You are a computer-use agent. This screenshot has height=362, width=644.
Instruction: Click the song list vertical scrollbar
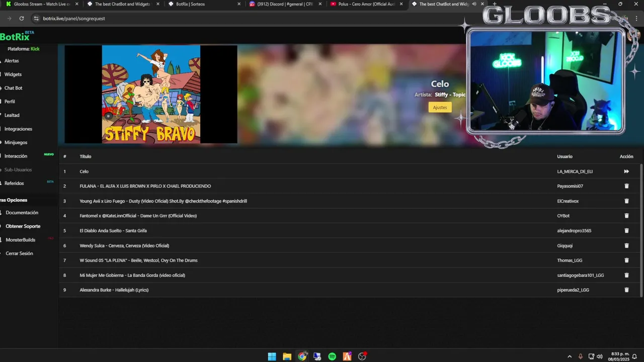pyautogui.click(x=641, y=230)
